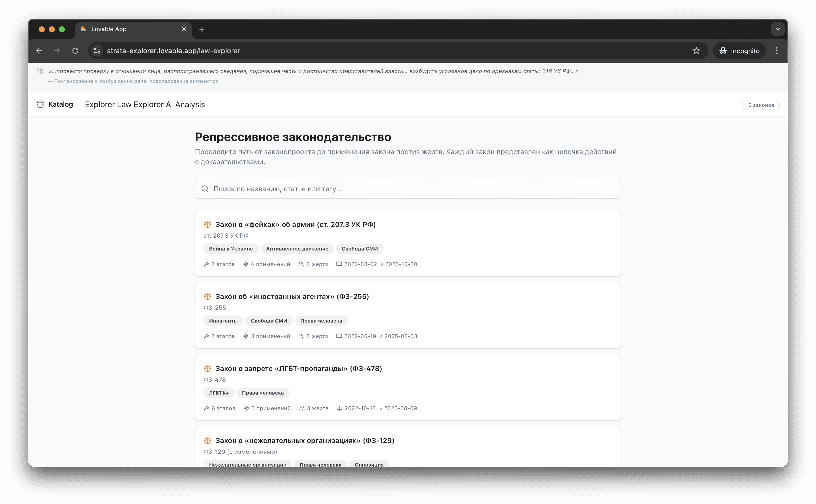Click the «Война в Украине» tag
The height and width of the screenshot is (504, 816).
coord(231,249)
